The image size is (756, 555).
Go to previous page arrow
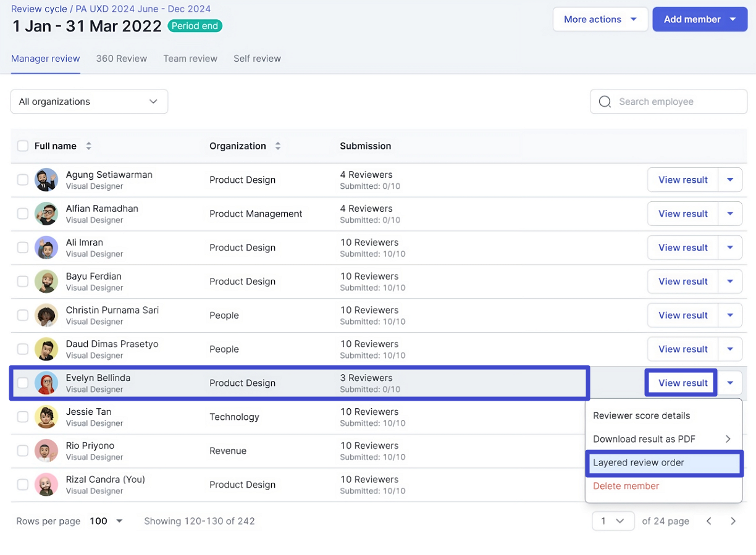point(709,521)
